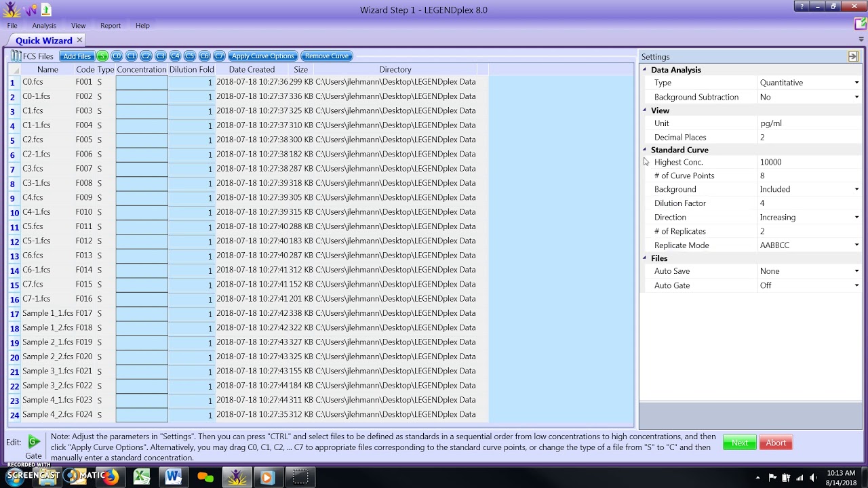This screenshot has width=868, height=488.
Task: Open Firefox from the taskbar
Action: pos(111,477)
